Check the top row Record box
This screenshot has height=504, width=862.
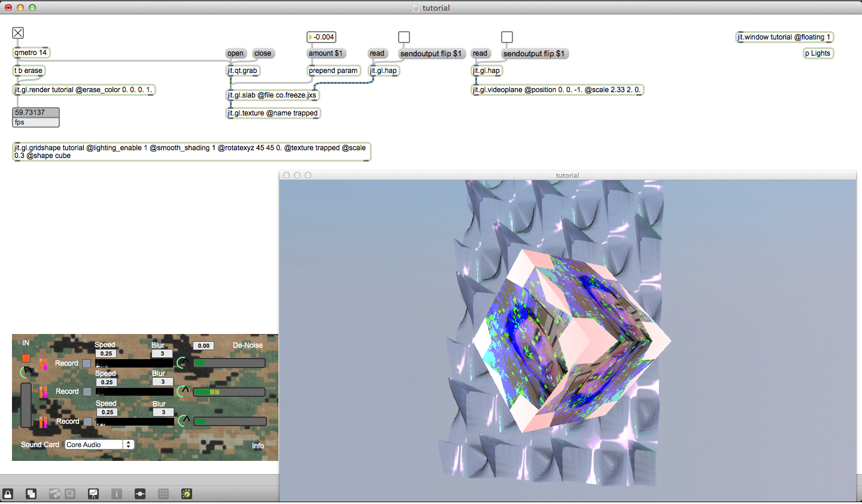pos(87,363)
